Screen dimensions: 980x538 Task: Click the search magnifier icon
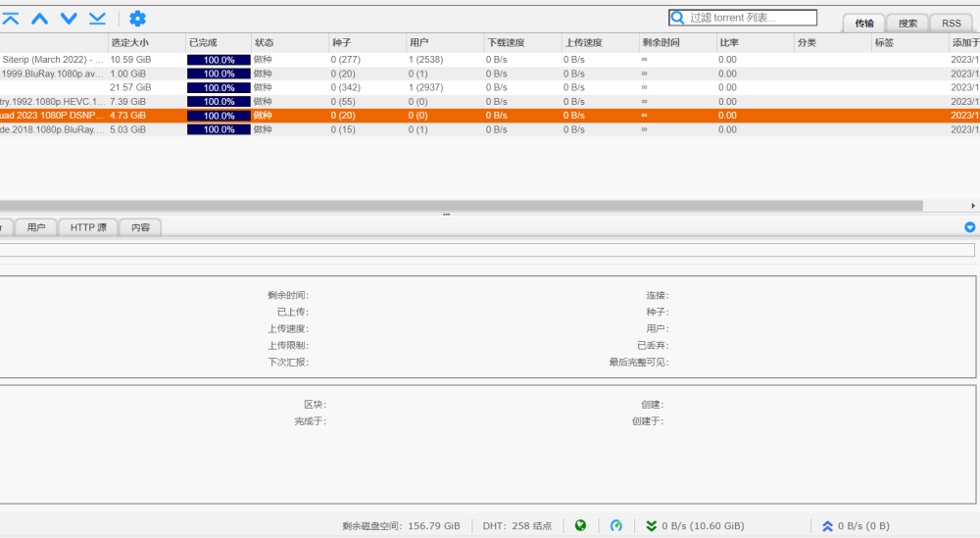coord(677,18)
